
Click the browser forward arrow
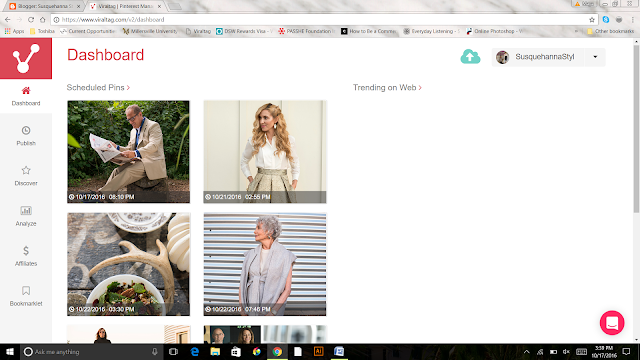(x=19, y=20)
